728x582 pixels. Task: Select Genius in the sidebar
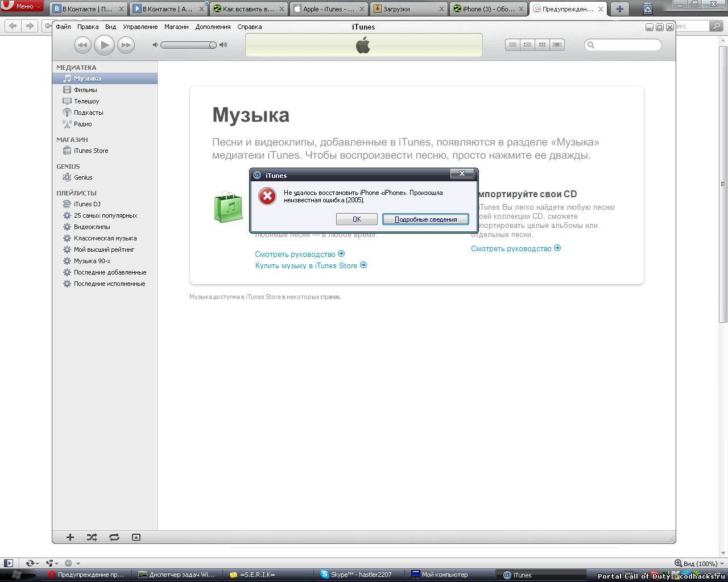105,177
